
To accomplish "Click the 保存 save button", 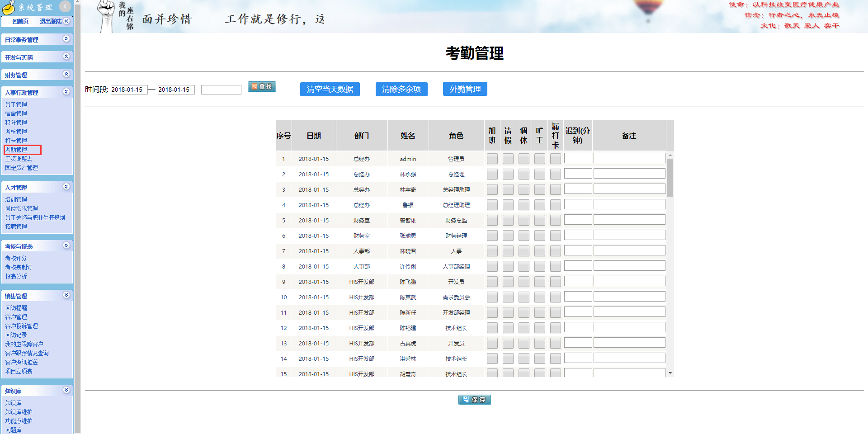I will 474,400.
